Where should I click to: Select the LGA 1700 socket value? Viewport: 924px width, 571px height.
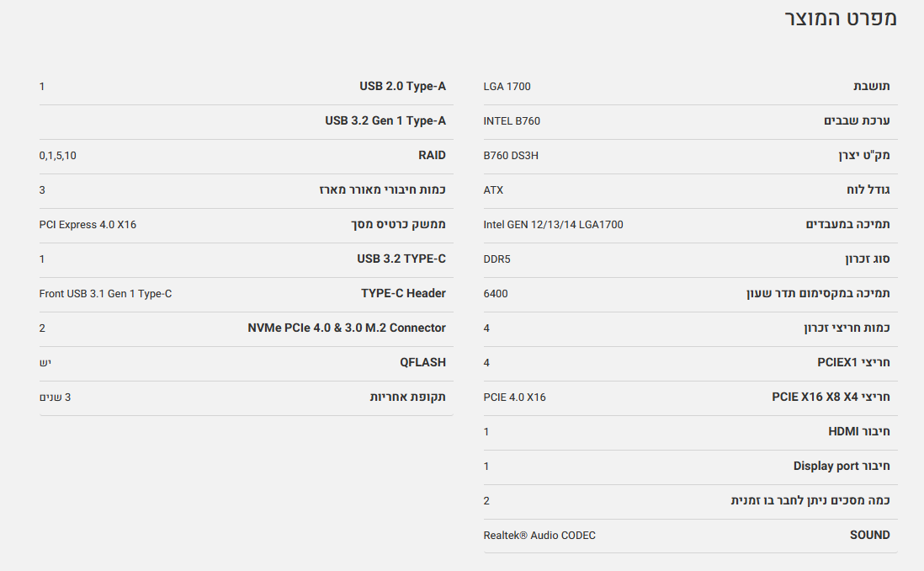(507, 87)
